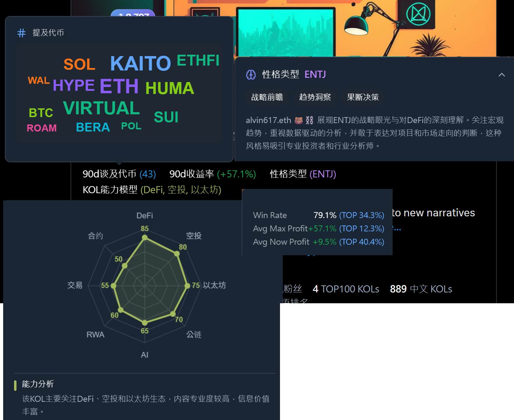
Task: Click the 空投 radar point labeled 80
Action: click(x=177, y=253)
